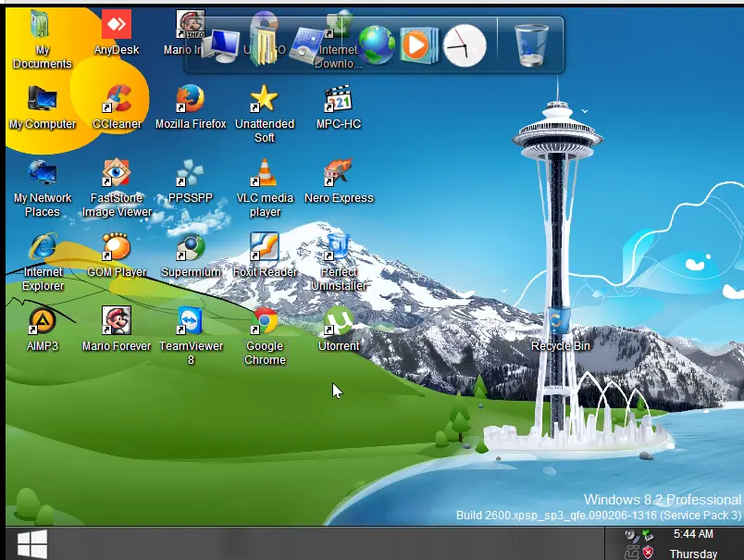Image resolution: width=744 pixels, height=560 pixels.
Task: Open the globe icon in the dock
Action: coord(377,45)
